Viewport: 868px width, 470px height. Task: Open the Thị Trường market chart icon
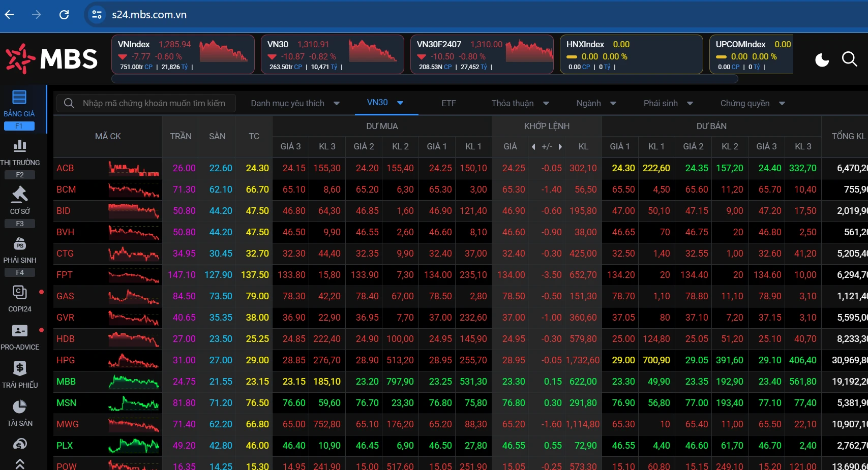pos(20,146)
